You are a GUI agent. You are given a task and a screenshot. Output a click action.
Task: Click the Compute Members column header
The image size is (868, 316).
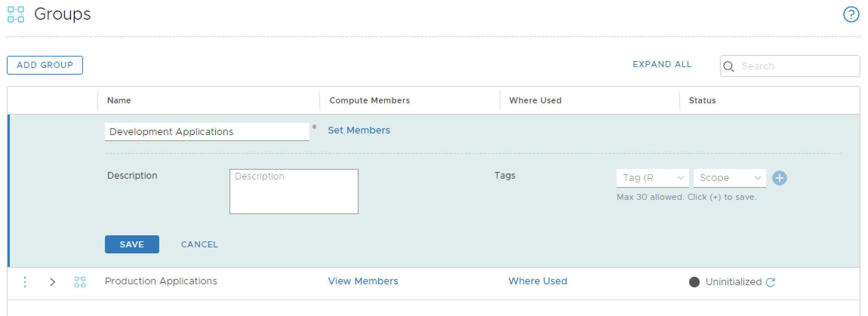click(x=369, y=100)
